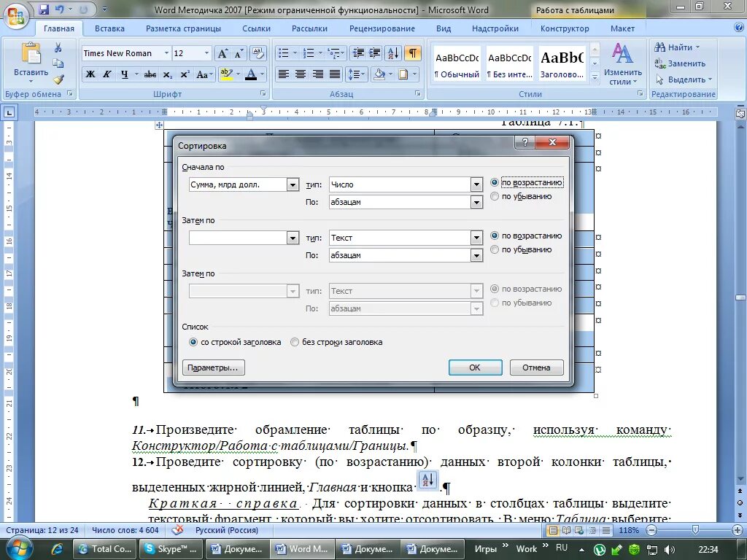Undo the last action in Quick Access
This screenshot has width=747, height=560.
tap(59, 9)
